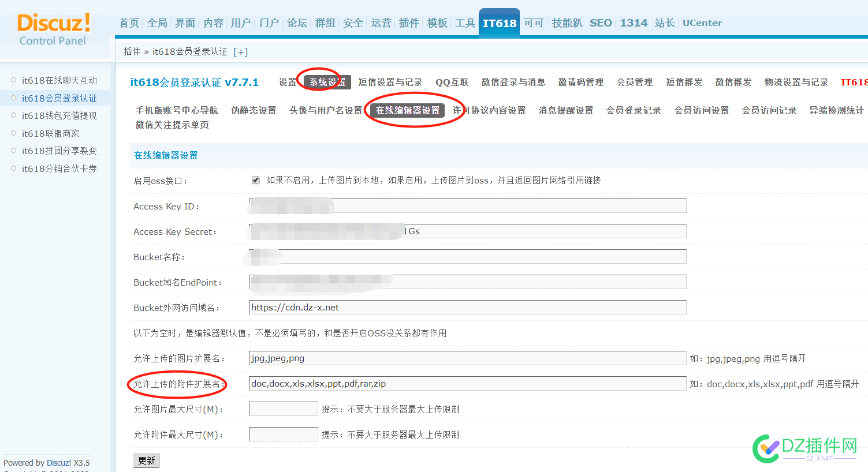
Task: Click the 更新 submit button
Action: [147, 460]
